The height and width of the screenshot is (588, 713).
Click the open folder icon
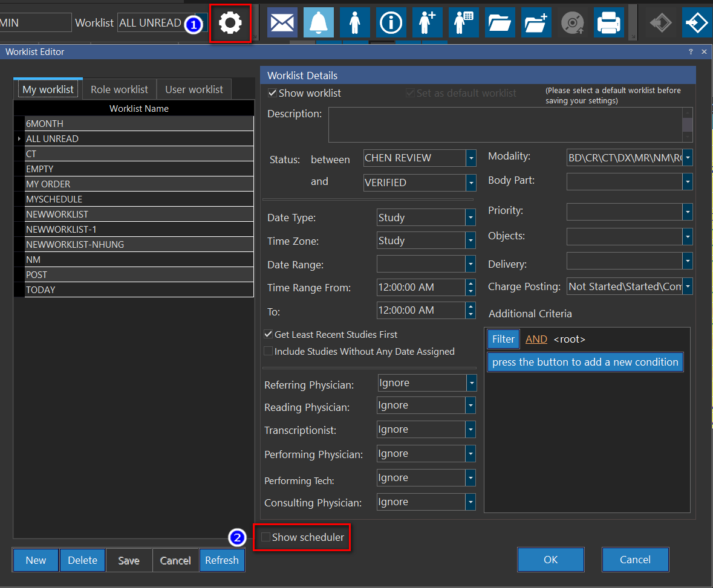[500, 23]
